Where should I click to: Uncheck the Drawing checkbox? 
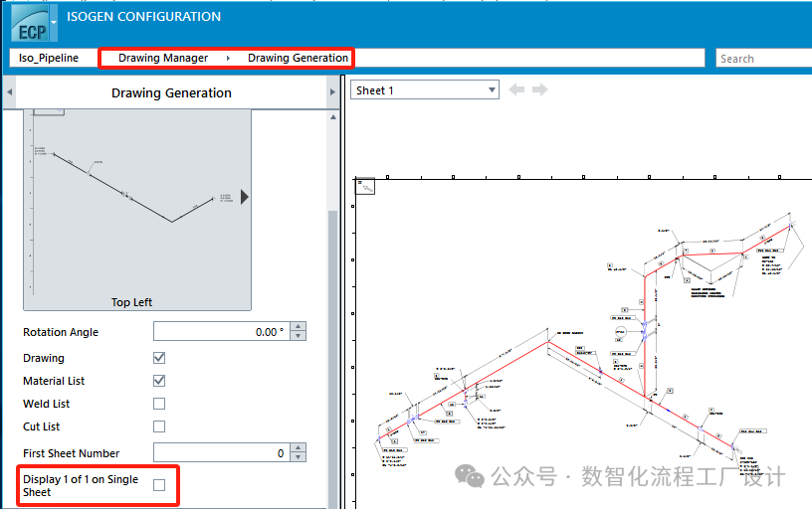159,358
